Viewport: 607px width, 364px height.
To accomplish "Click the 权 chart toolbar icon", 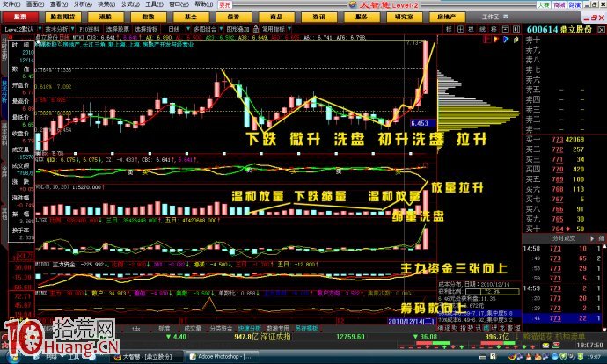I will 472,29.
